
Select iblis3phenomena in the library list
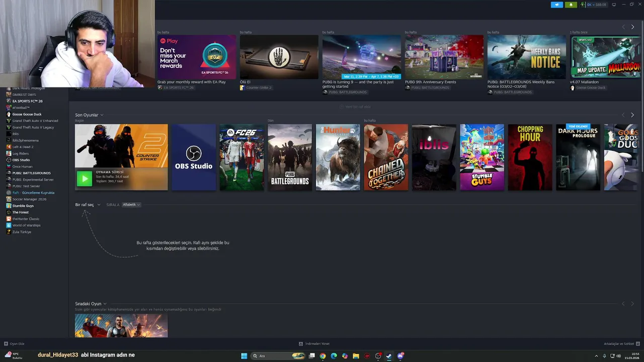25,140
